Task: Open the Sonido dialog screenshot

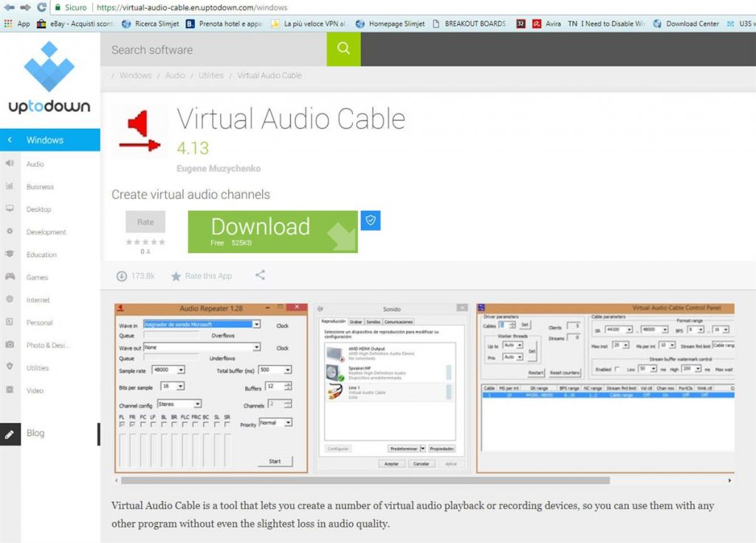Action: (391, 388)
